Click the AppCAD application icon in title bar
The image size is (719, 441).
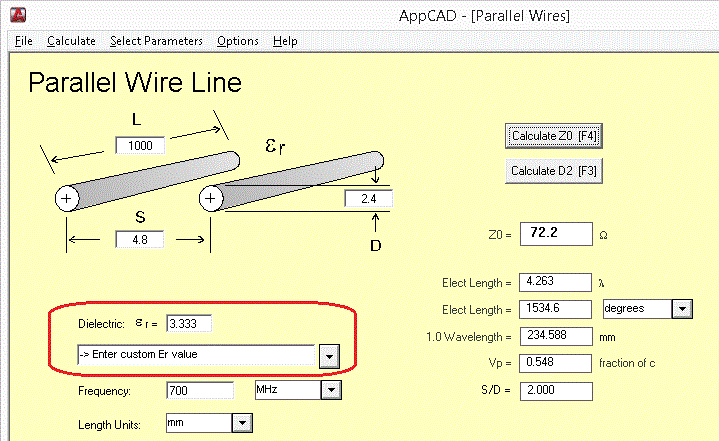pos(18,15)
